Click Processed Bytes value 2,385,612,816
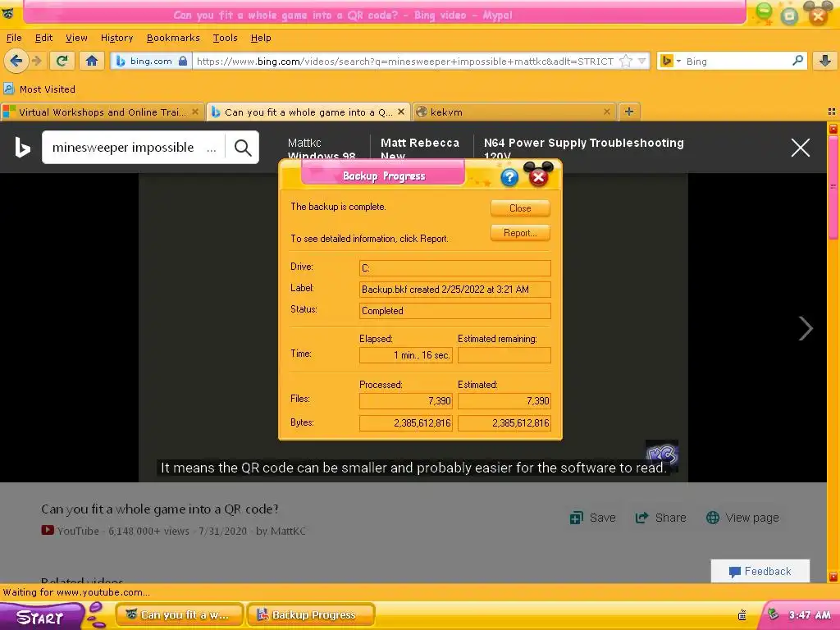Screen dimensions: 840x630 tap(405, 422)
